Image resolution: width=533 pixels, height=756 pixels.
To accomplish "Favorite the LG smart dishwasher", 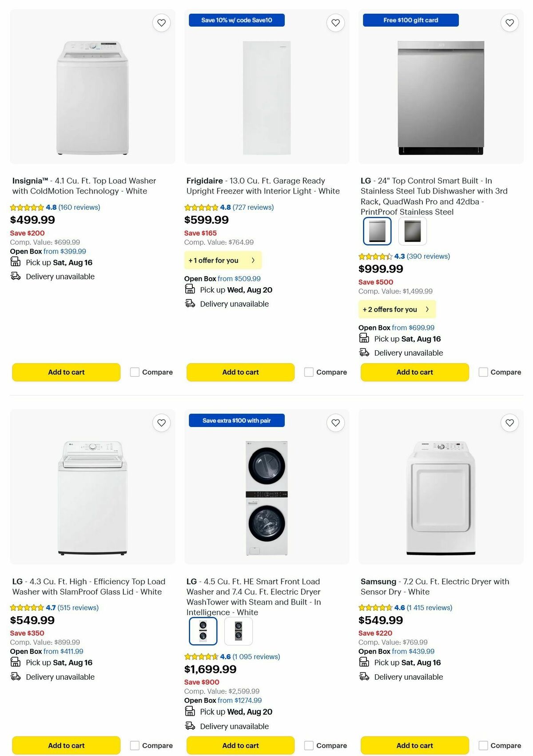I will [509, 23].
